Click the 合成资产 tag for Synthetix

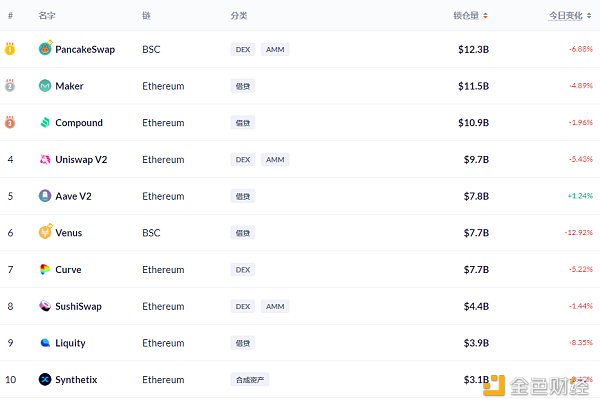coord(250,380)
